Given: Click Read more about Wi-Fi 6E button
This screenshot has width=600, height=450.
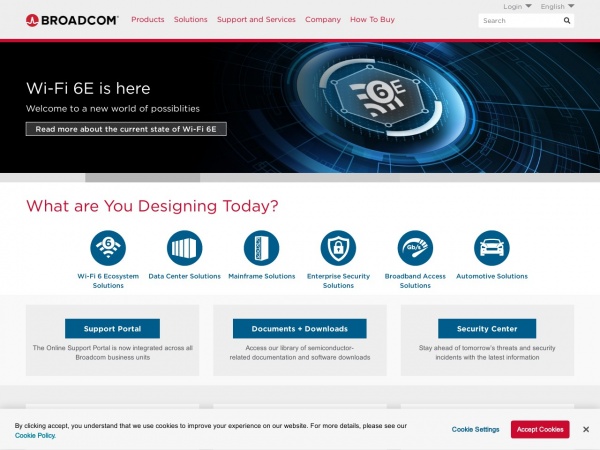Looking at the screenshot, I should [x=126, y=129].
